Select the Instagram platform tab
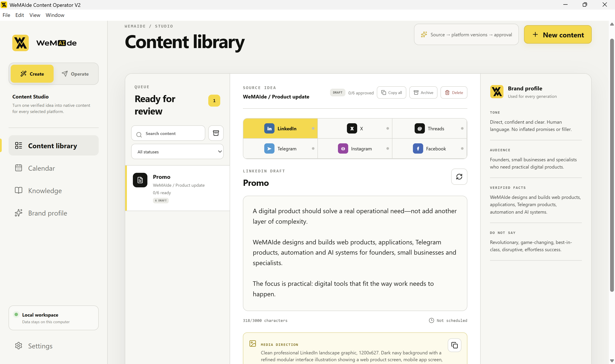This screenshot has height=364, width=615. coord(355,149)
